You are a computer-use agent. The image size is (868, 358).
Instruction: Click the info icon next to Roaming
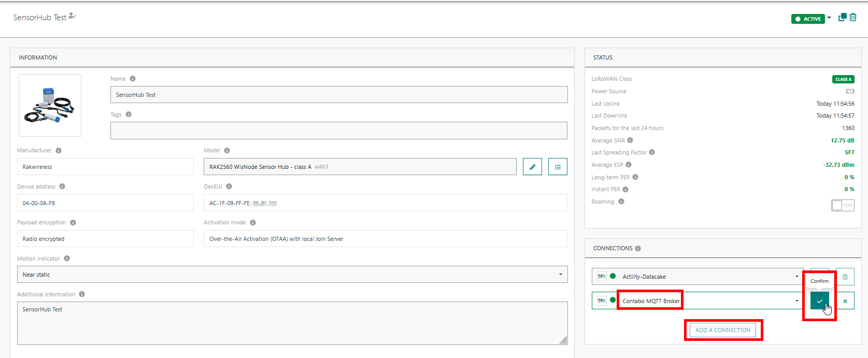pos(621,202)
